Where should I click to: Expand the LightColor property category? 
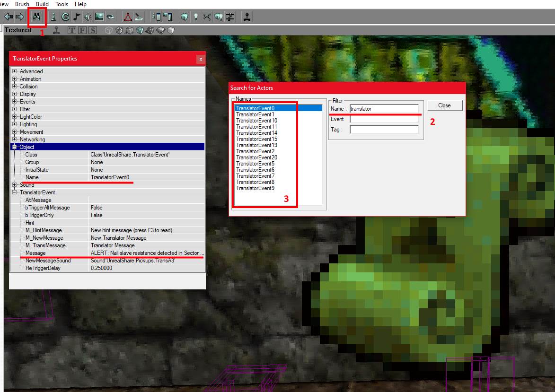tap(15, 117)
